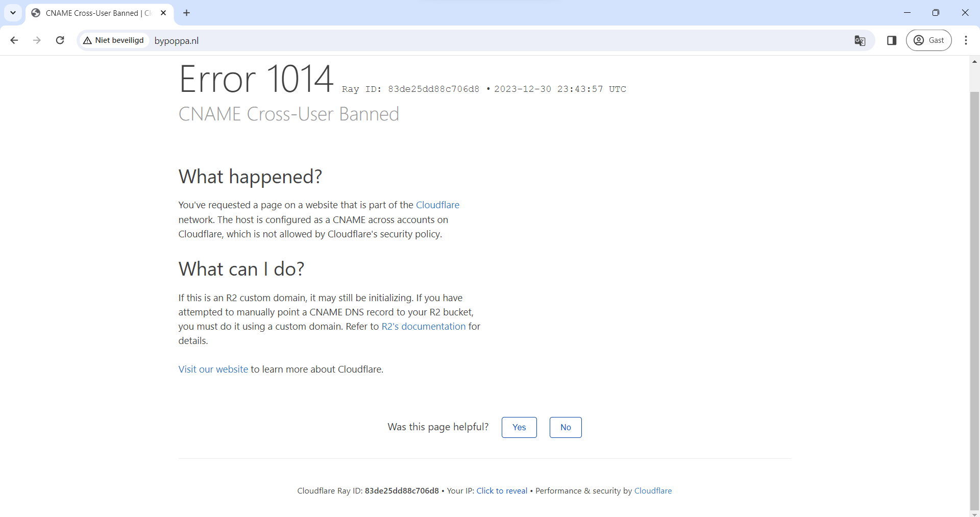This screenshot has width=980, height=517.
Task: Click the Ray ID 83de25dd88c706d8 header text
Action: coord(411,89)
